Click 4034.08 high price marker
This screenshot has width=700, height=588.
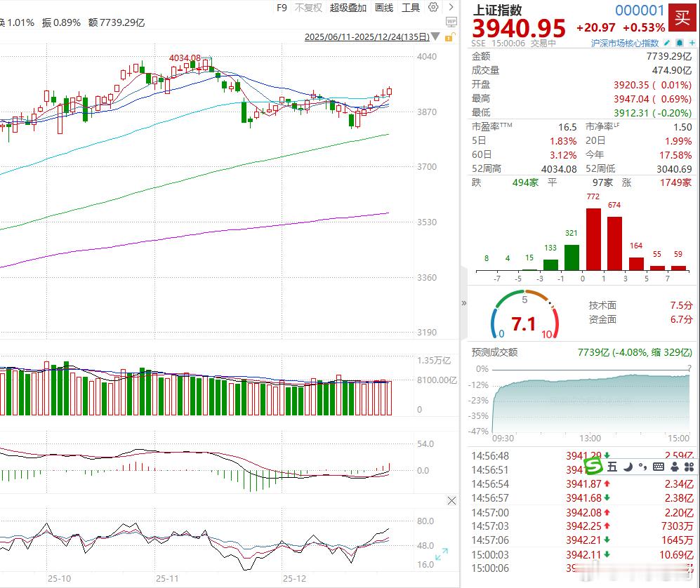click(x=185, y=58)
